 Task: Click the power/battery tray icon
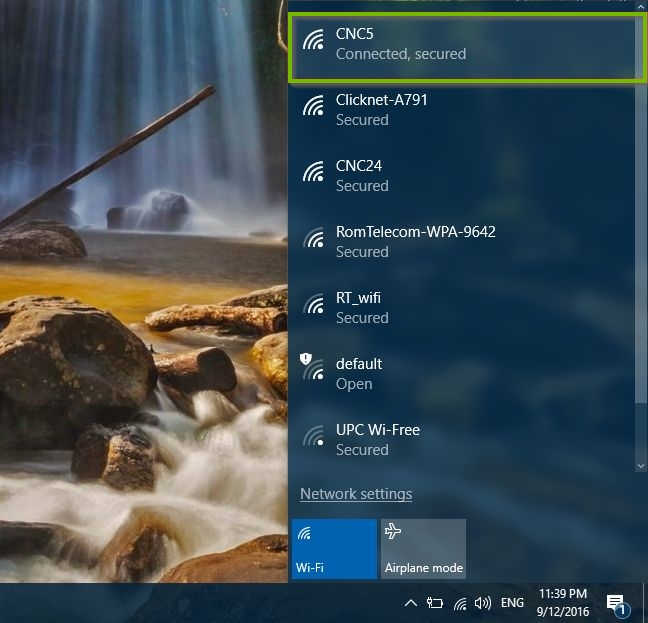click(x=434, y=604)
